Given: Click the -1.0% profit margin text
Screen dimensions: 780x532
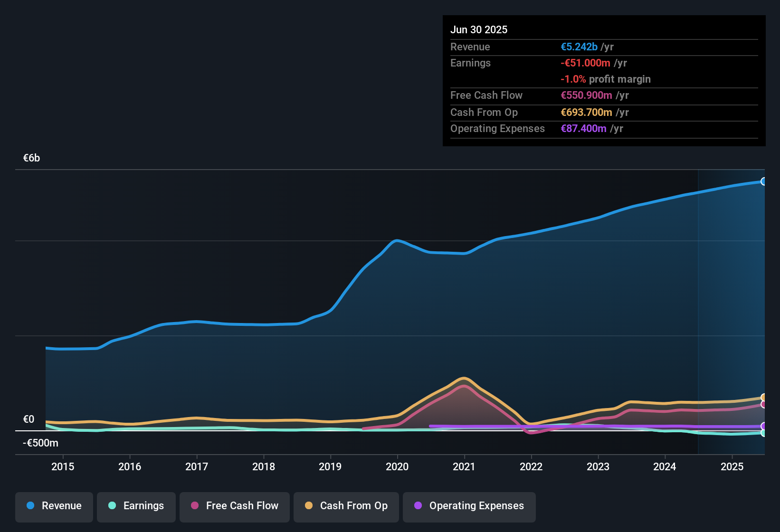Looking at the screenshot, I should 606,79.
